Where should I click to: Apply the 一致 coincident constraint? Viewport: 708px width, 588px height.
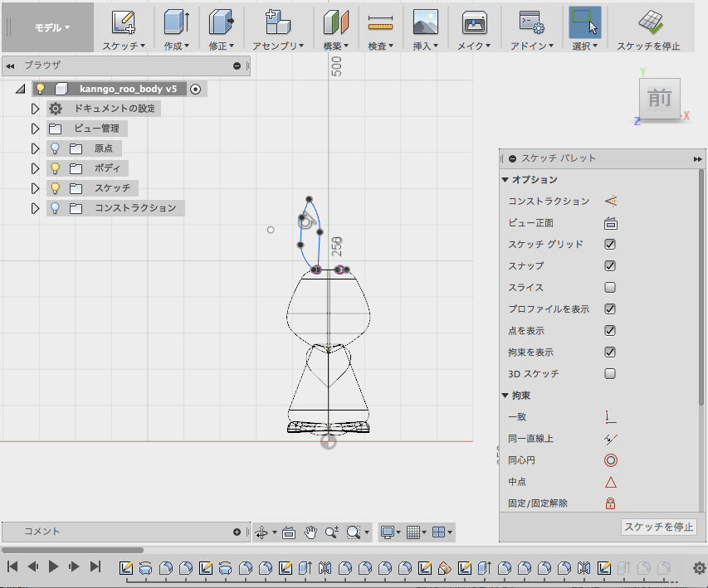pyautogui.click(x=610, y=417)
